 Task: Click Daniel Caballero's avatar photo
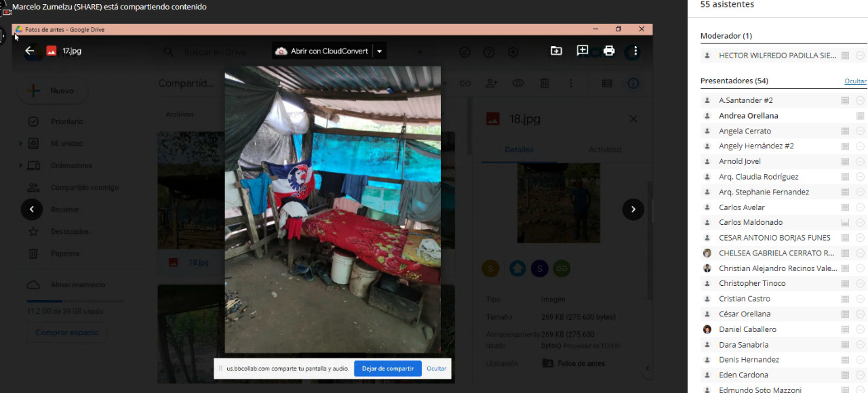707,329
